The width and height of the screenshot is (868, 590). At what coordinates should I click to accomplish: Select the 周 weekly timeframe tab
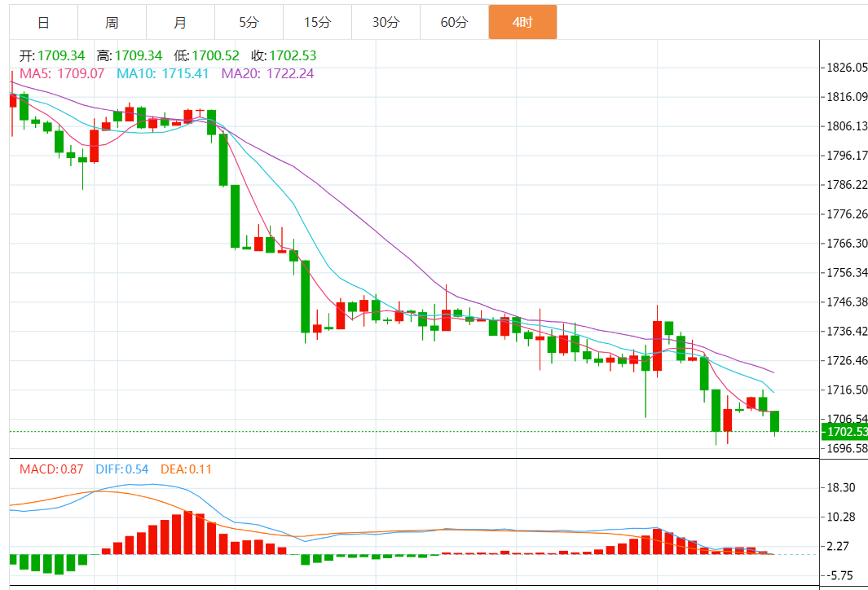coord(112,22)
